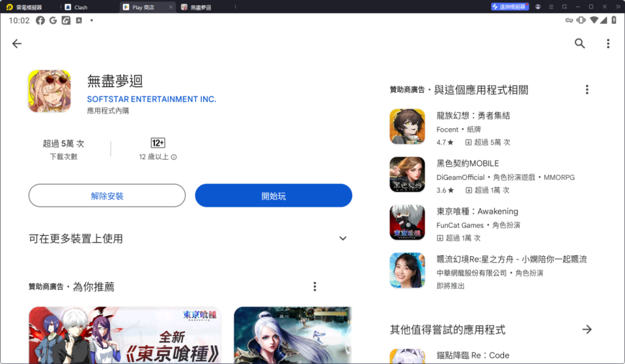
Task: Open the 龍族幻想：勇者集結 listing title
Action: tap(473, 115)
